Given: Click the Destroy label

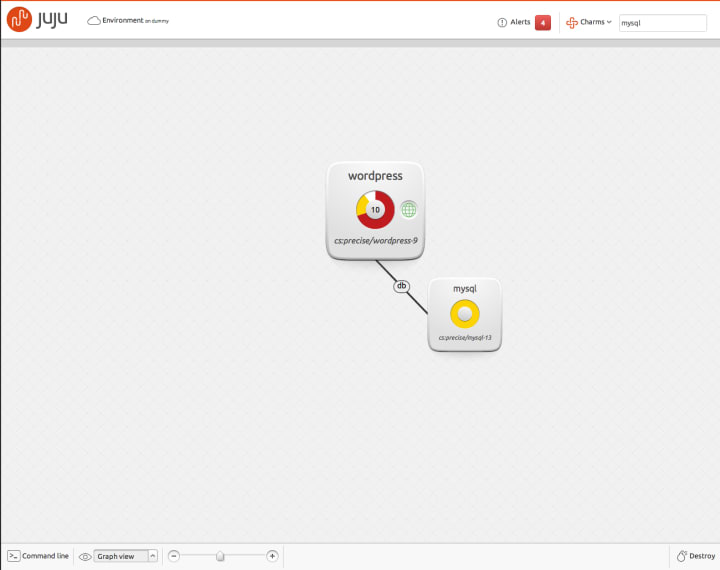Looking at the screenshot, I should tap(702, 556).
